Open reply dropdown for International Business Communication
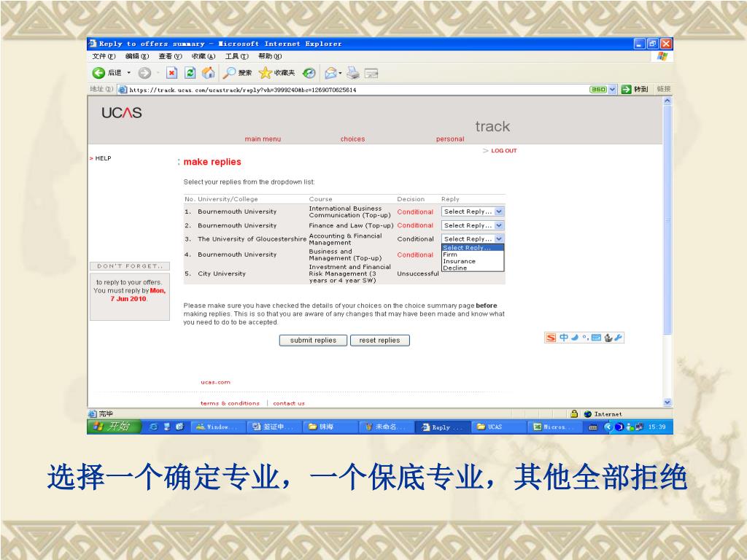 [x=473, y=211]
